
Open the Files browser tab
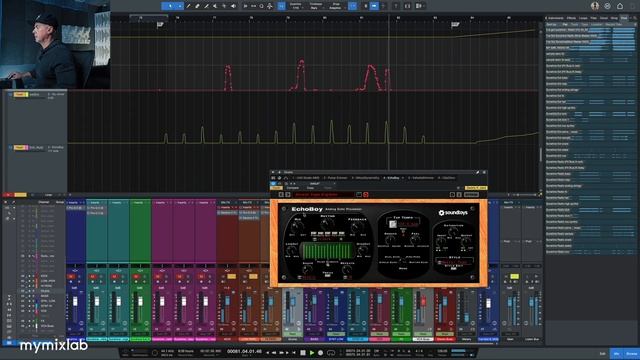[x=594, y=18]
